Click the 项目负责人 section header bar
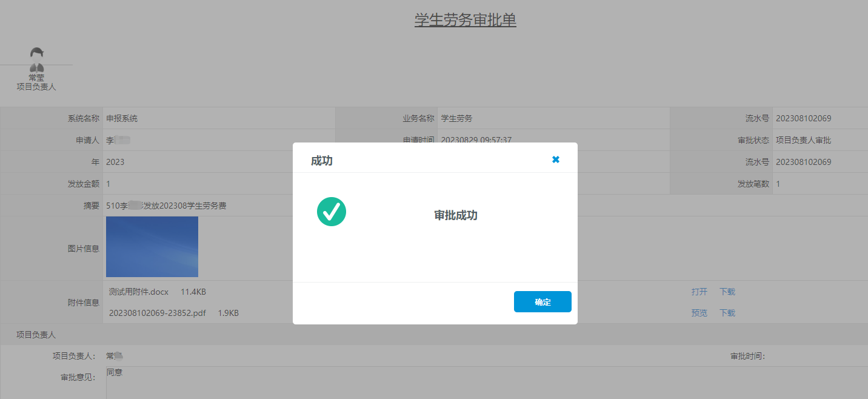This screenshot has height=399, width=868. (36, 334)
